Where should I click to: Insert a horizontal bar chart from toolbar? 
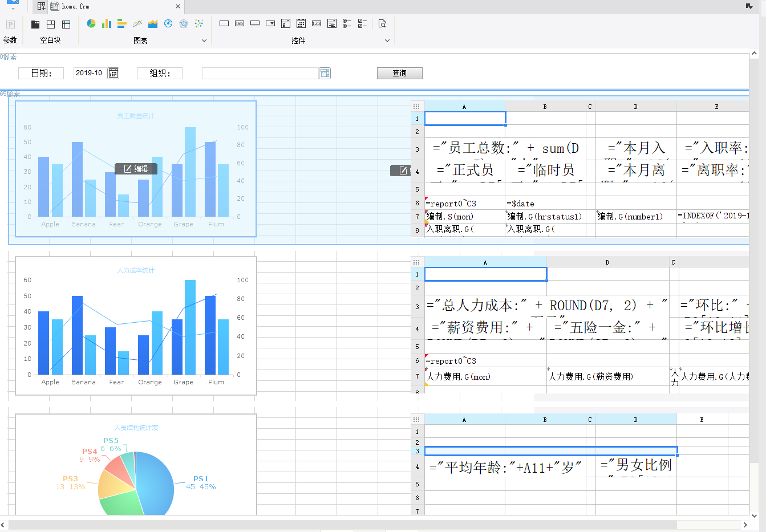coord(121,23)
